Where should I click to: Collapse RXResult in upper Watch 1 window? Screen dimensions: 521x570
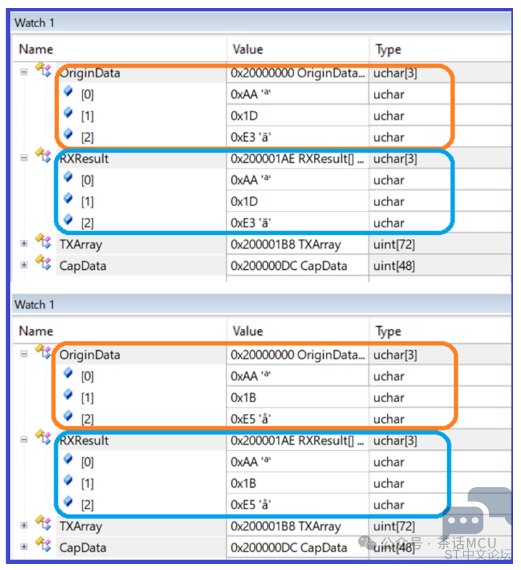tap(24, 158)
